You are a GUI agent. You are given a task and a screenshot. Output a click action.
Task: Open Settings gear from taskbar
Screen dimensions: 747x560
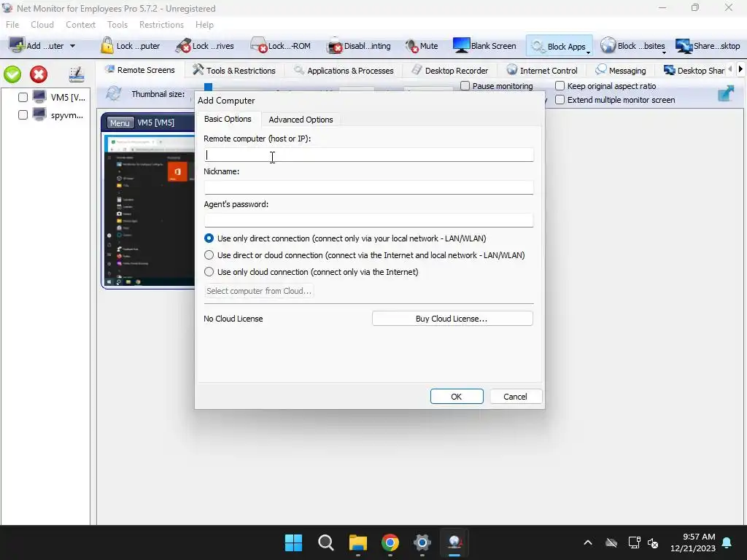(422, 542)
